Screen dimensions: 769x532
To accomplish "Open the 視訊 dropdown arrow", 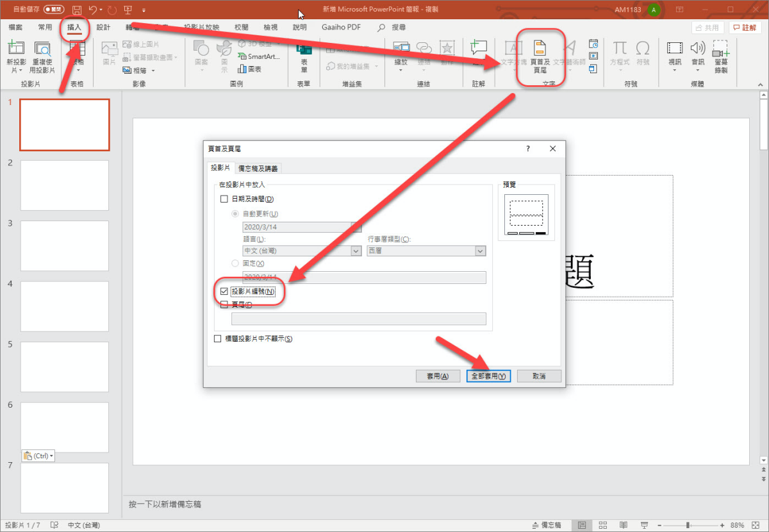I will tap(675, 71).
